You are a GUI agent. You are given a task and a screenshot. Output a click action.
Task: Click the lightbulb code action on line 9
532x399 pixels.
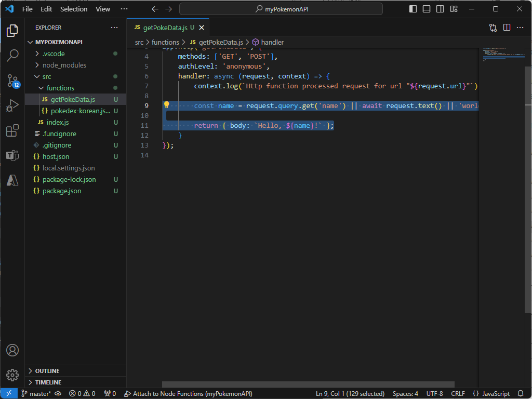click(x=167, y=105)
